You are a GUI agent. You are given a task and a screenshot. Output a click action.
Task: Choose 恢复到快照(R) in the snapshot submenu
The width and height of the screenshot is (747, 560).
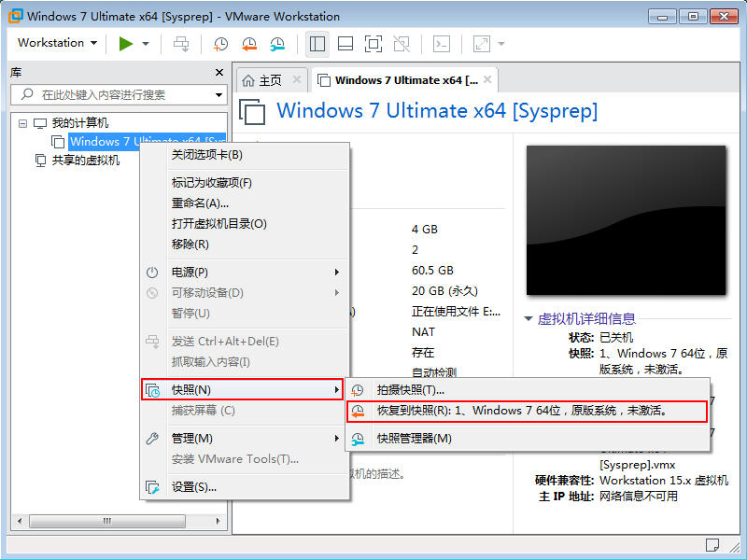coord(521,412)
